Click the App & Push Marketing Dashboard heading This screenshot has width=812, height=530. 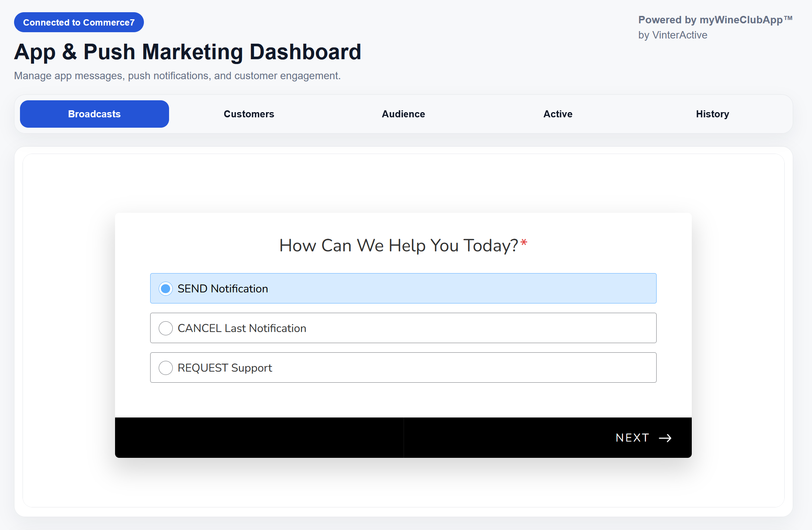[x=188, y=51]
